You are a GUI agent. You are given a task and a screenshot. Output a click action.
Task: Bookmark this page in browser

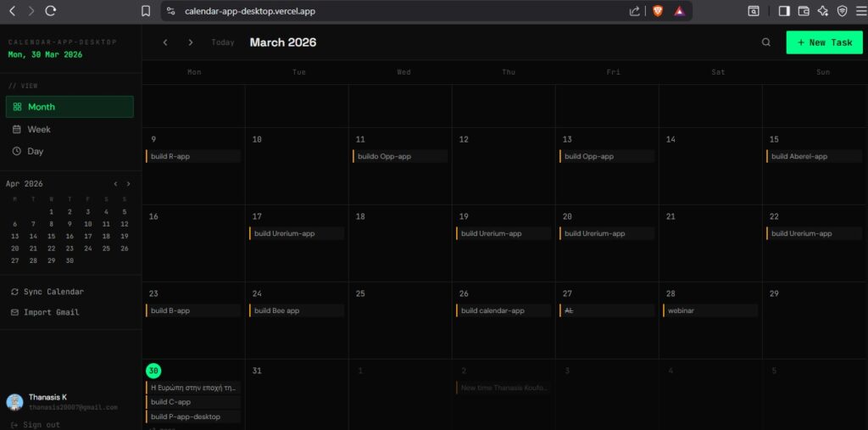pos(146,11)
